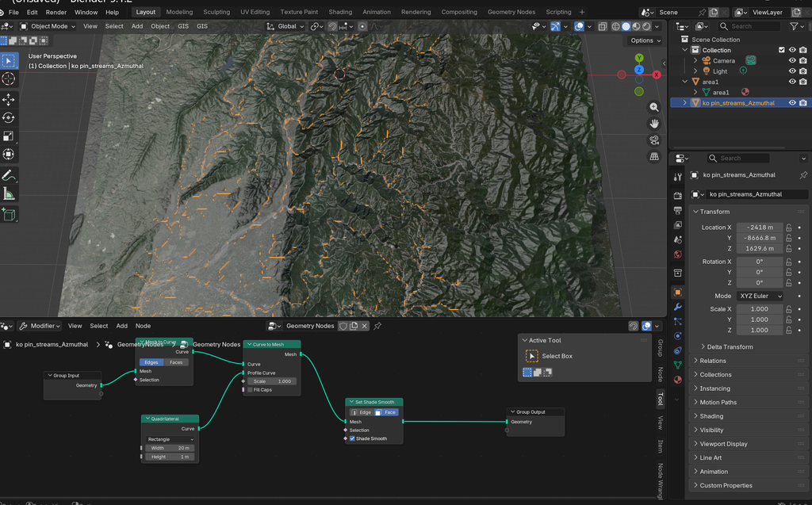Open the Render properties tab

pos(677,196)
